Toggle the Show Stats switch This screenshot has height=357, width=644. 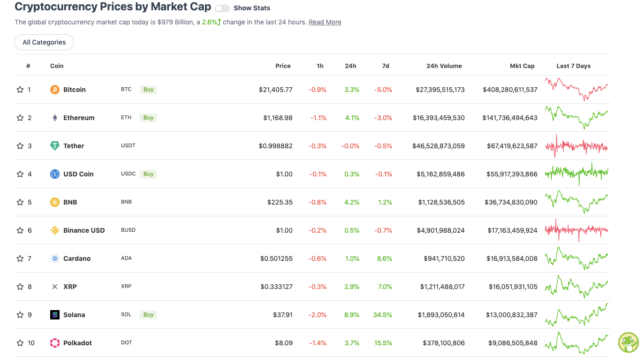[222, 8]
